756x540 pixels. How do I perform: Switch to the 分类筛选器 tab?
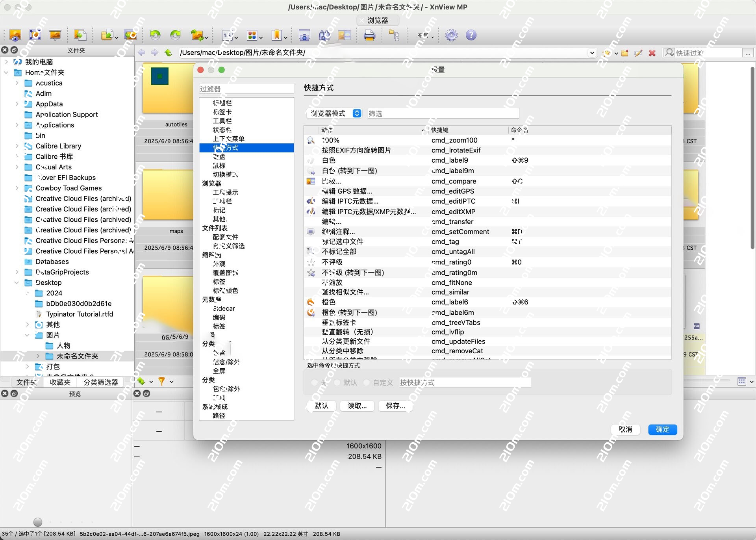click(x=101, y=382)
